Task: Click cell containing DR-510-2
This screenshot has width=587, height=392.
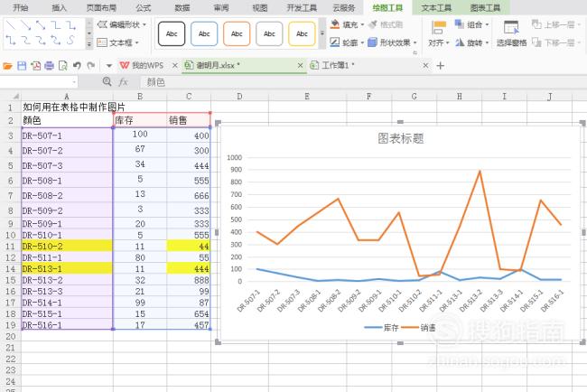Action: 67,247
